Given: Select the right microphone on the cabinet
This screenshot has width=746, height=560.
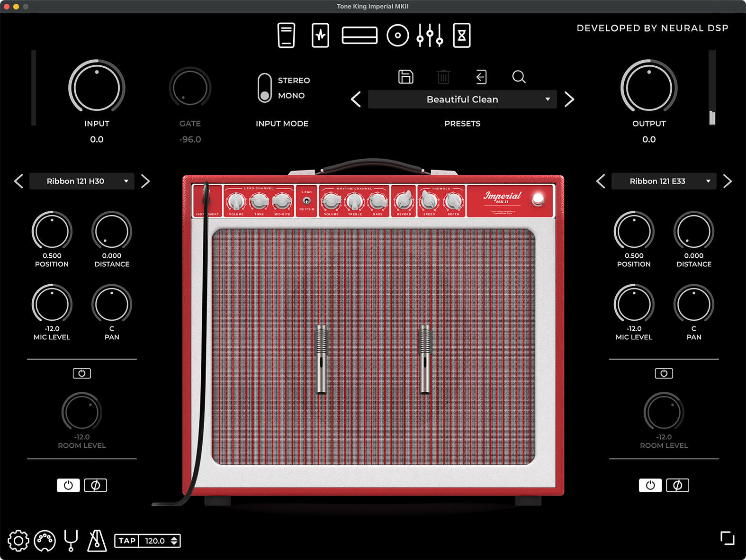Looking at the screenshot, I should pos(425,359).
